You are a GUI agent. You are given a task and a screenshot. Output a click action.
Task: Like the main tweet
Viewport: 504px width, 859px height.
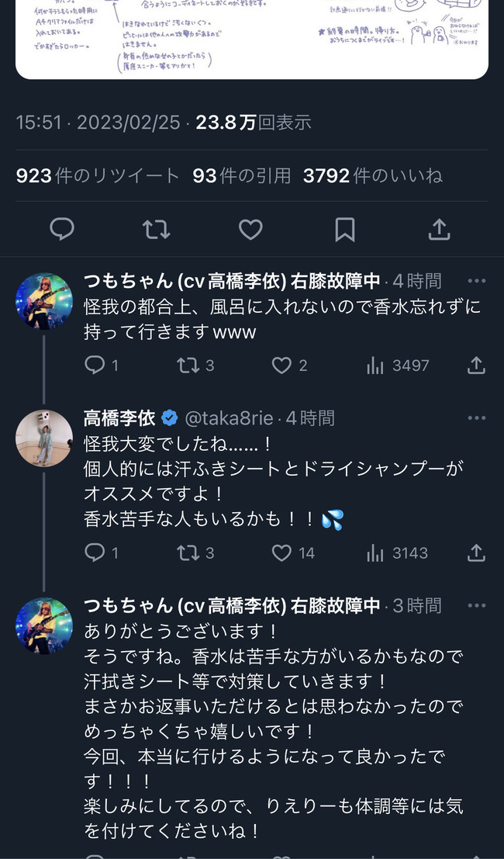click(250, 229)
